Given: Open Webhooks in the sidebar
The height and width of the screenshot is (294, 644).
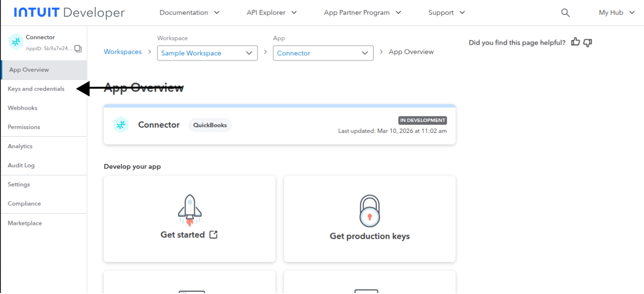Looking at the screenshot, I should point(22,108).
